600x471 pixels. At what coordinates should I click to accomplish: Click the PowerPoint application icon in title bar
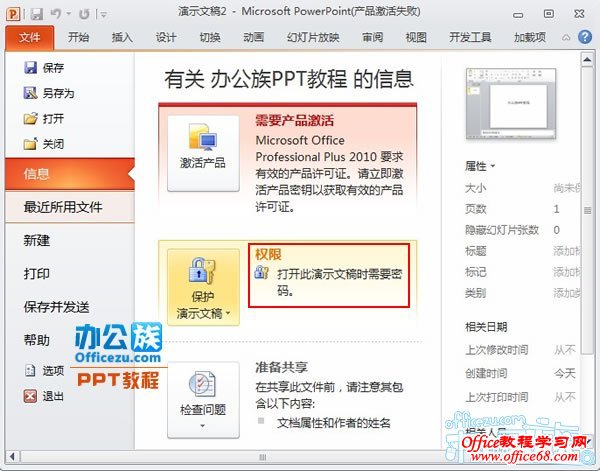pos(13,15)
